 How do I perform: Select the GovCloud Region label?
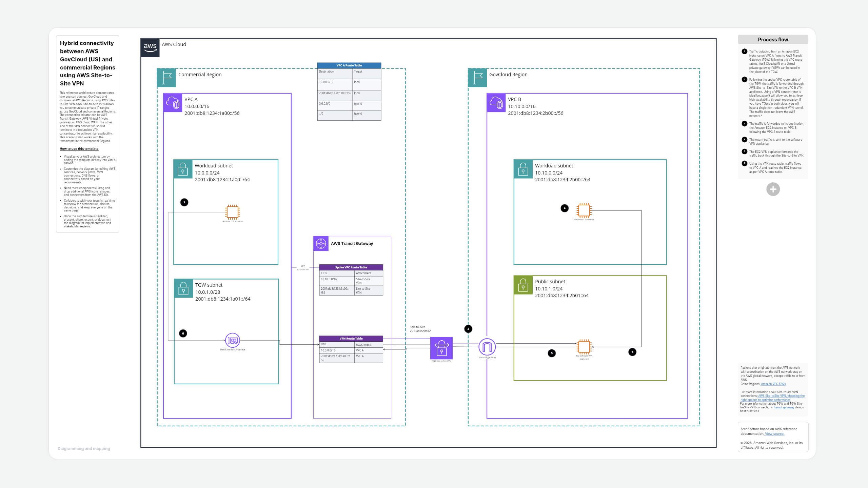tap(508, 75)
